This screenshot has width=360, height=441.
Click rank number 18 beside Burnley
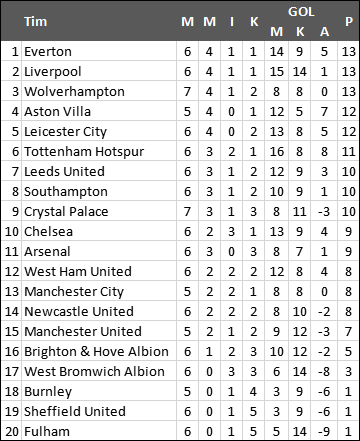pos(12,392)
